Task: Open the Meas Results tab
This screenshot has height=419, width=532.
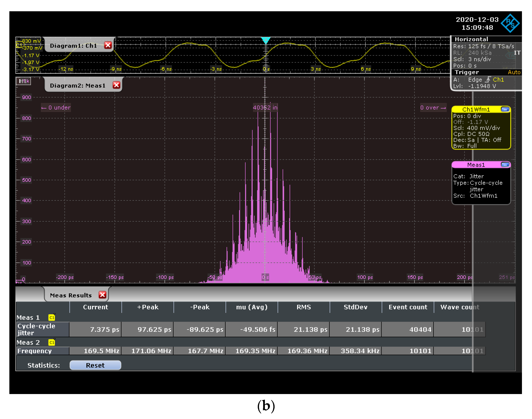Action: (x=71, y=295)
